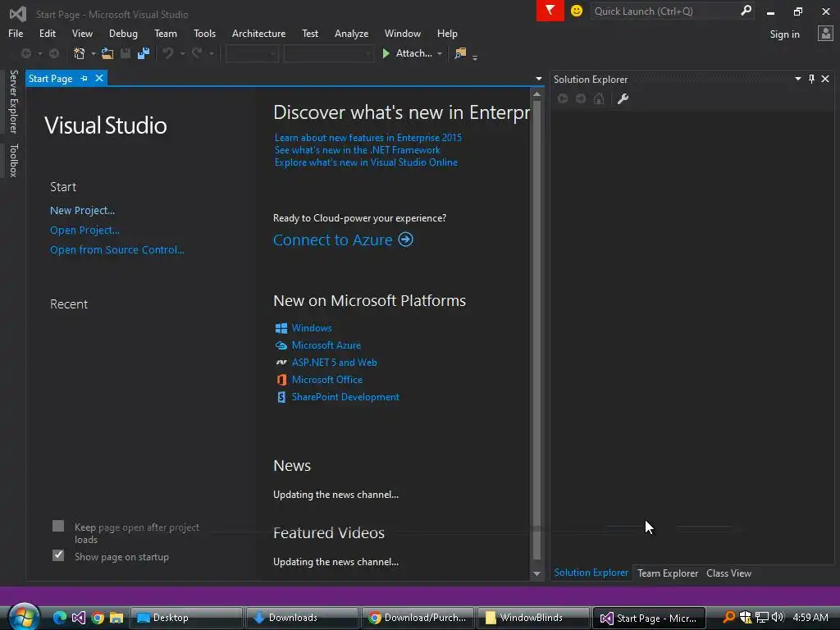
Task: Click Sign in at top right
Action: click(784, 34)
